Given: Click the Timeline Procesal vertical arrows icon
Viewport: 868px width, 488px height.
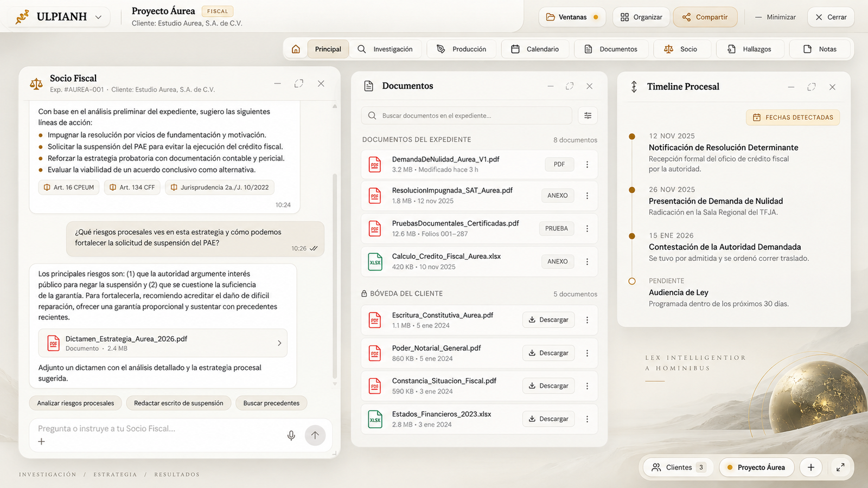Looking at the screenshot, I should 634,87.
